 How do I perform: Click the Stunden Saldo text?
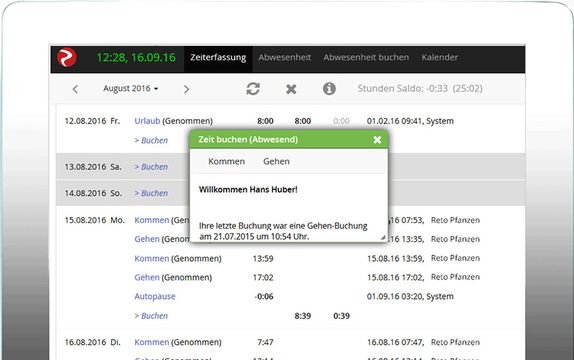pyautogui.click(x=420, y=89)
